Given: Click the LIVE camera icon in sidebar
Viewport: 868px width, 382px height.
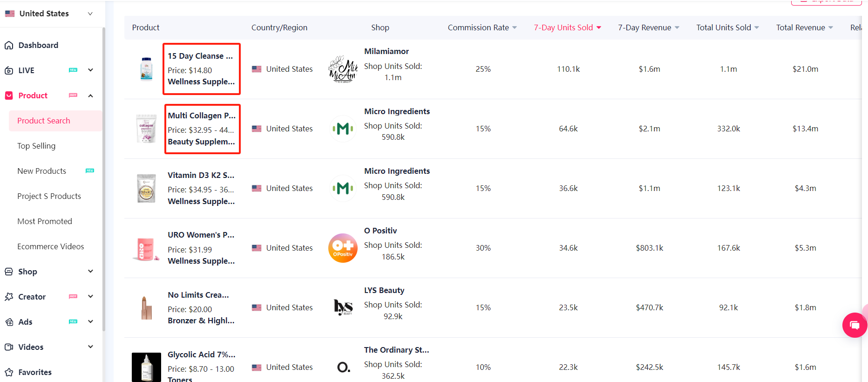Looking at the screenshot, I should point(9,70).
